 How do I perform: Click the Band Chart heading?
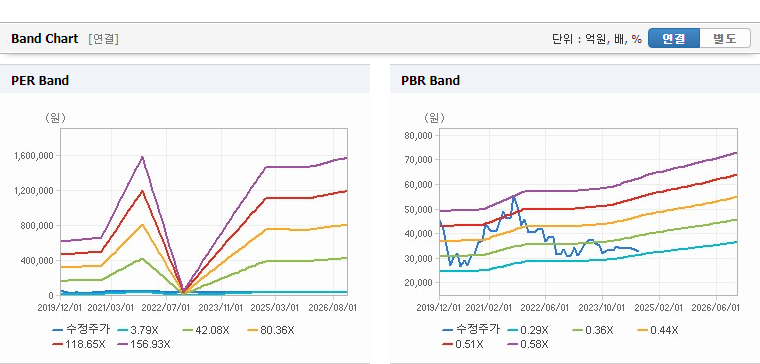[45, 39]
